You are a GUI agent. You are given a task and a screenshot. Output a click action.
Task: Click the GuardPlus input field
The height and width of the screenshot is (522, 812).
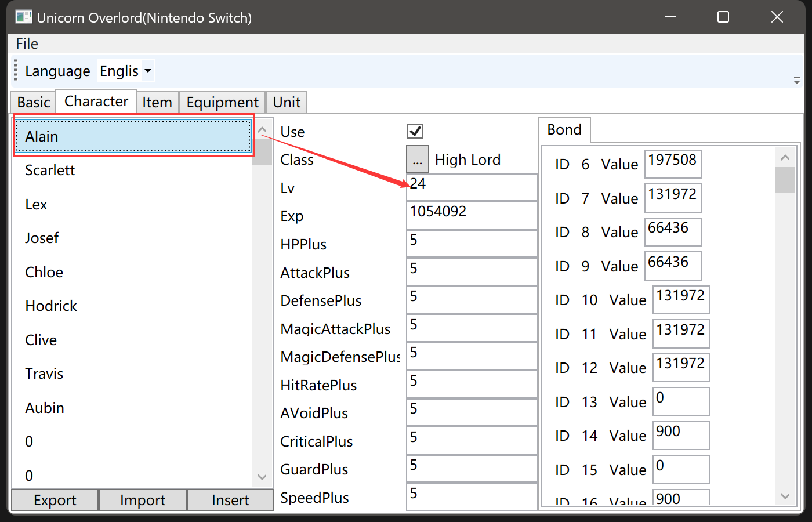click(x=472, y=469)
